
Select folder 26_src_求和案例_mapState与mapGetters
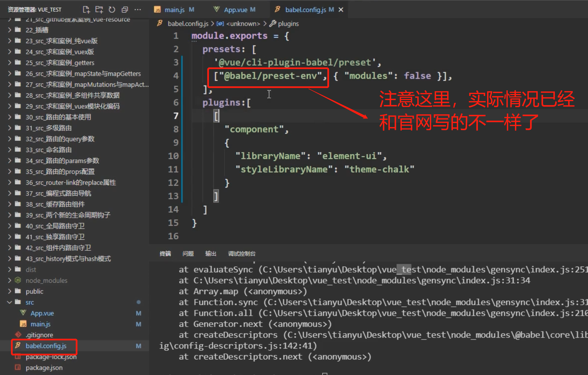click(83, 74)
